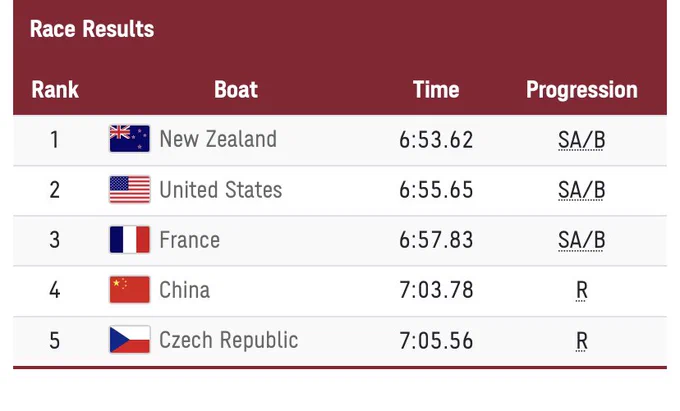Select the Time column header
This screenshot has width=680, height=411.
(x=436, y=90)
